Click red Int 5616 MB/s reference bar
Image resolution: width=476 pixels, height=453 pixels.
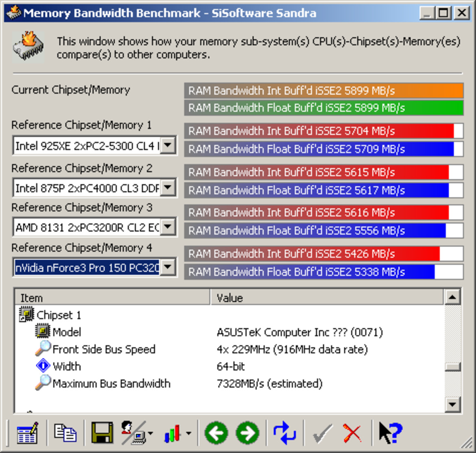coord(323,212)
